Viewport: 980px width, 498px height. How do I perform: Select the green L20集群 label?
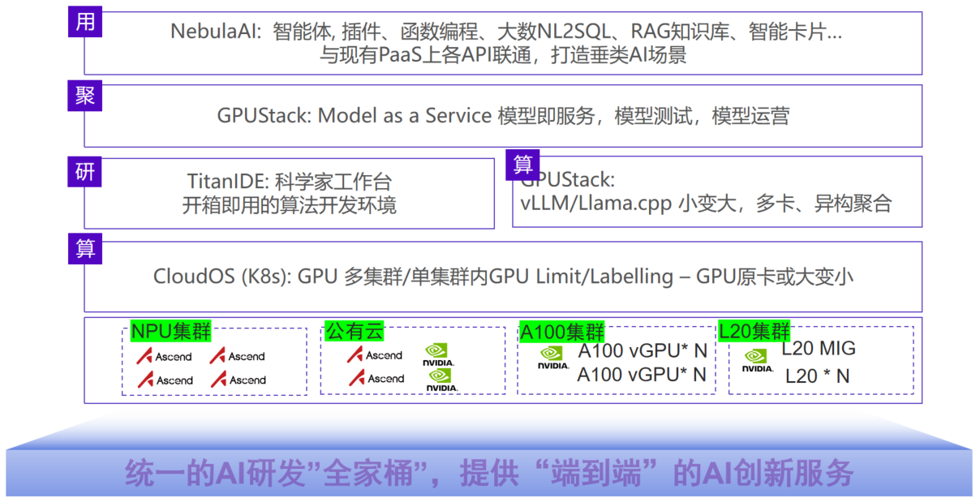click(754, 332)
